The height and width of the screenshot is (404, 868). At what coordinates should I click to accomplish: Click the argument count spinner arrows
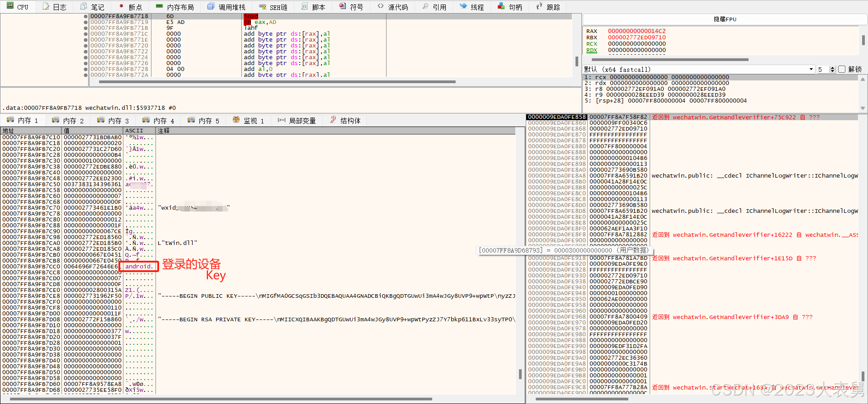point(833,69)
